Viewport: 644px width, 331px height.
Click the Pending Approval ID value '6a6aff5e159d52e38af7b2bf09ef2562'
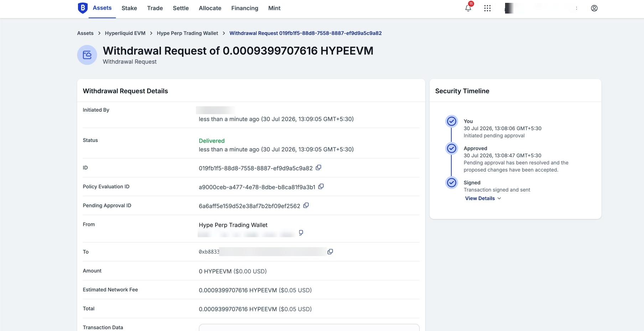(x=249, y=206)
